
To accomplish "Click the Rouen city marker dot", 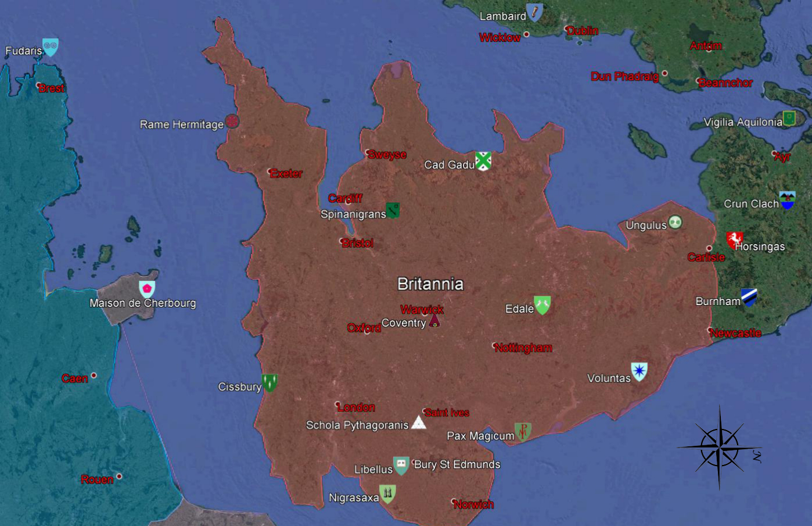I will pyautogui.click(x=119, y=476).
